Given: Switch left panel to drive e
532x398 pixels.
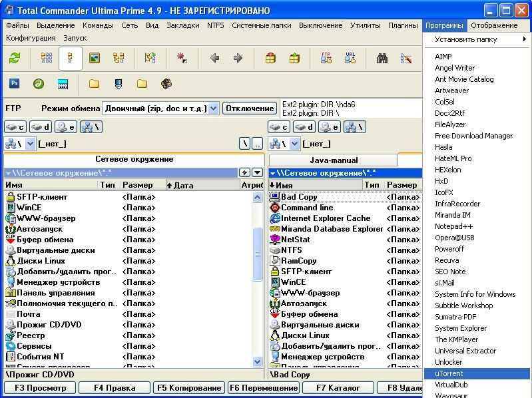Looking at the screenshot, I should click(66, 127).
